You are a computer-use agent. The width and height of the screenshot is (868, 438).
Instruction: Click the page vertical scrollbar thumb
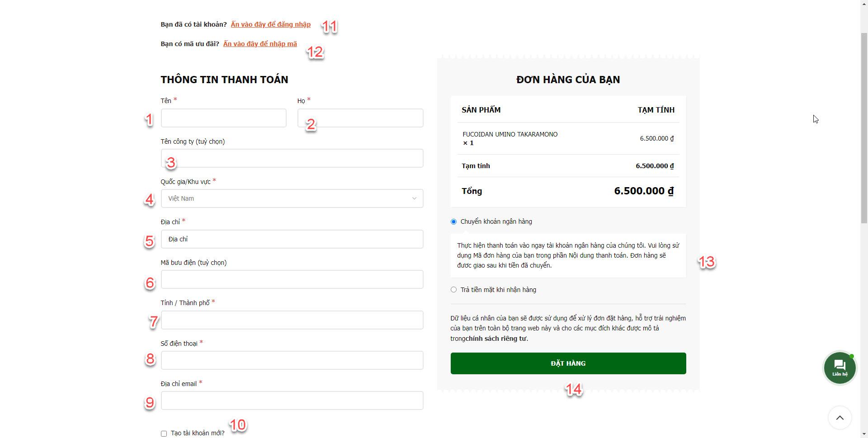point(864,127)
